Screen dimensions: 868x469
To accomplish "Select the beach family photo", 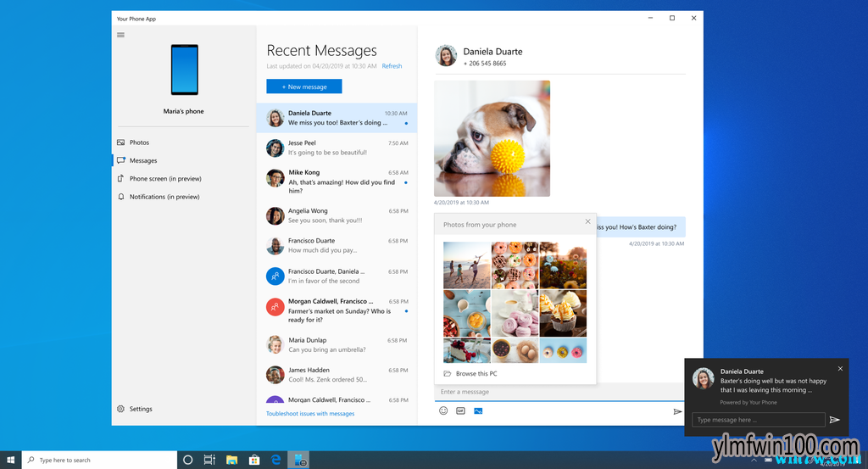I will [467, 265].
